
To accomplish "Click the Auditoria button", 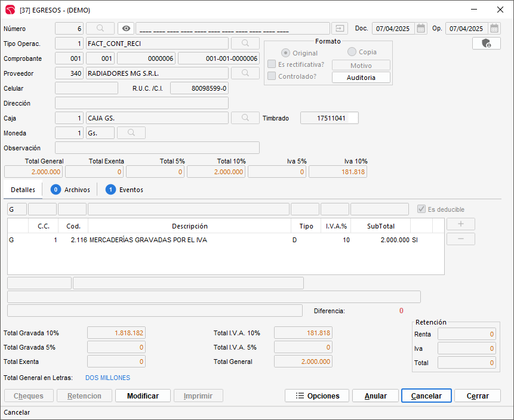I will click(x=361, y=78).
